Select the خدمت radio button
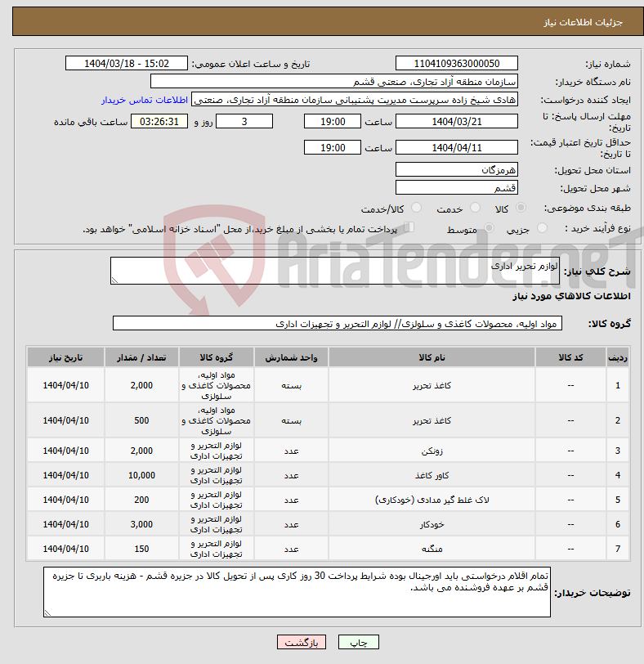The height and width of the screenshot is (664, 644). [475, 208]
